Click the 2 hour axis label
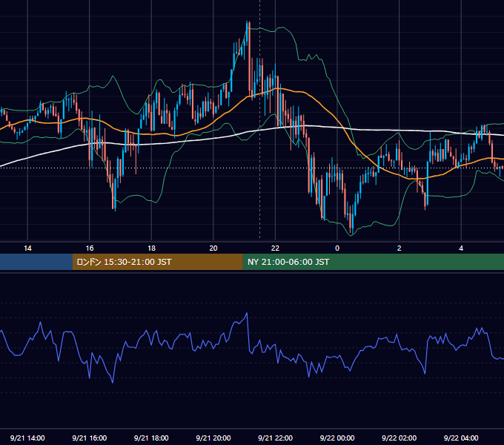 pos(399,248)
